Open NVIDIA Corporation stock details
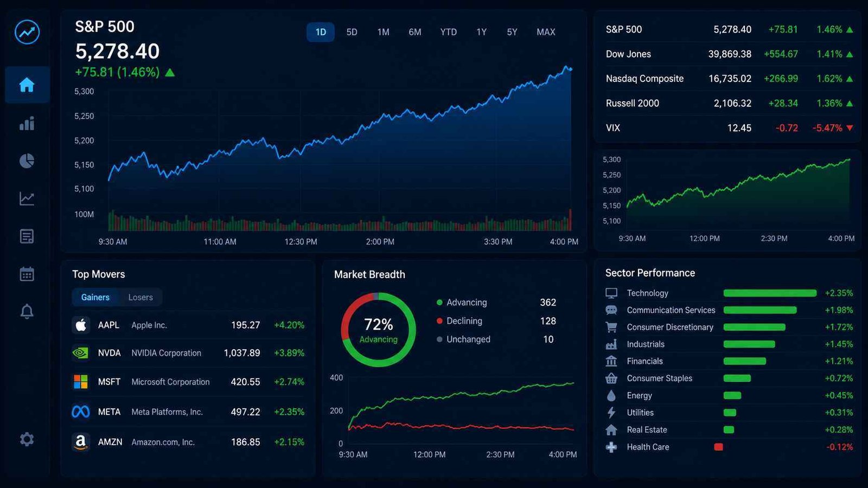The height and width of the screenshot is (488, 868). [188, 353]
